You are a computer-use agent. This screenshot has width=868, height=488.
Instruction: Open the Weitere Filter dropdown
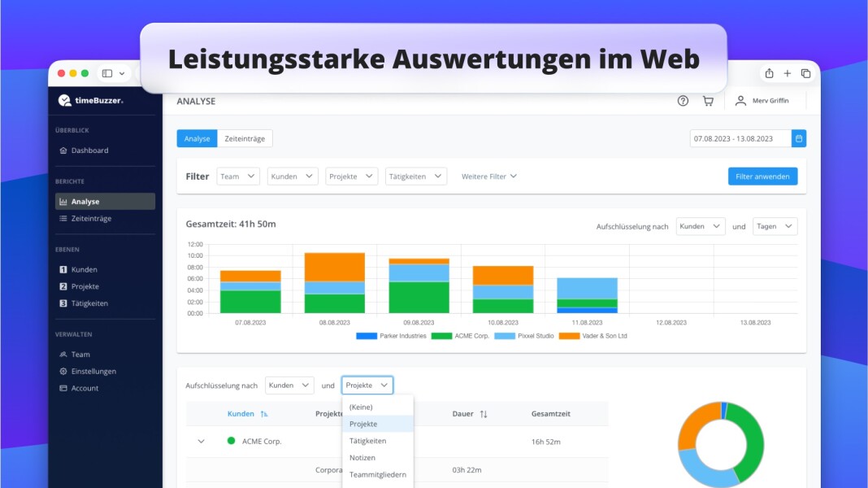(488, 176)
